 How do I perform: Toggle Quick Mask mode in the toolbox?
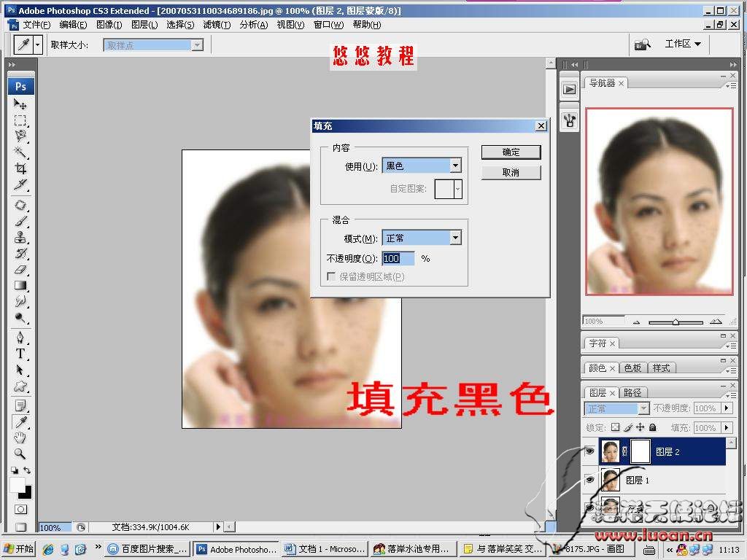click(20, 510)
